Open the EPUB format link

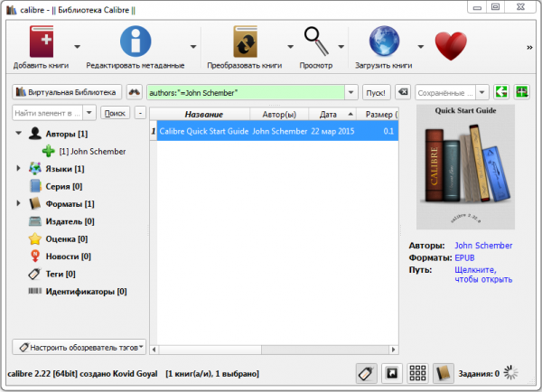coord(464,258)
